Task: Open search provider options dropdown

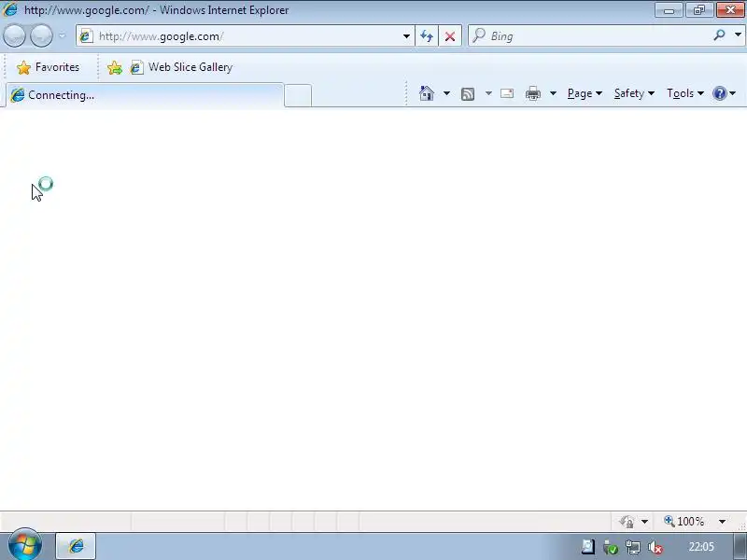Action: [x=738, y=35]
